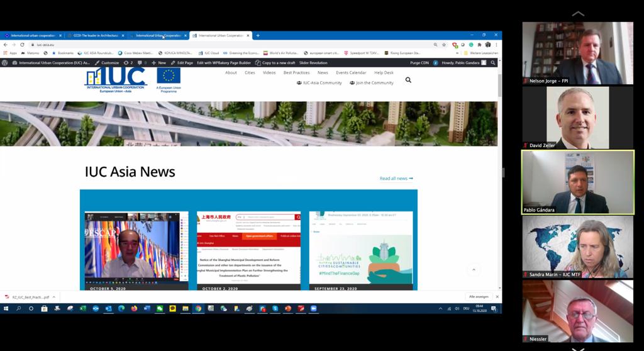This screenshot has height=351, width=644.
Task: Open the Best Practices menu item
Action: [296, 72]
